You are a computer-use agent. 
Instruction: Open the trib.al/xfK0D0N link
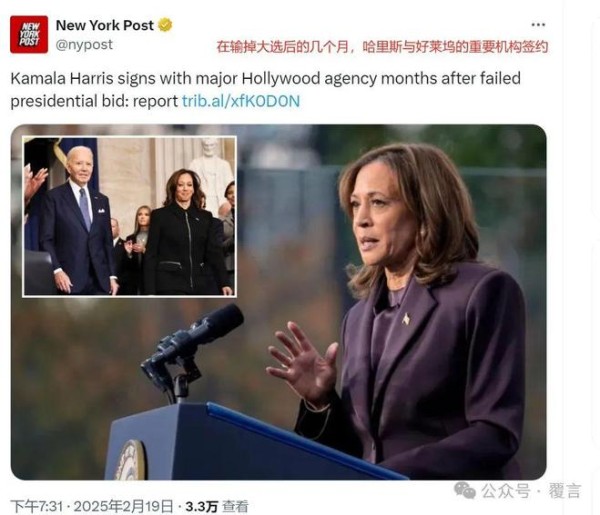[x=241, y=101]
